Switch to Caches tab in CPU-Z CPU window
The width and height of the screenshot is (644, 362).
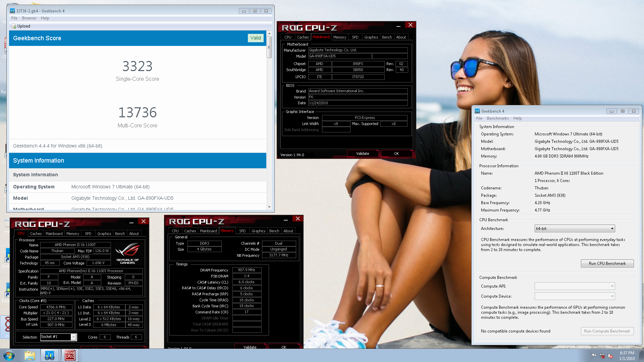pos(36,234)
